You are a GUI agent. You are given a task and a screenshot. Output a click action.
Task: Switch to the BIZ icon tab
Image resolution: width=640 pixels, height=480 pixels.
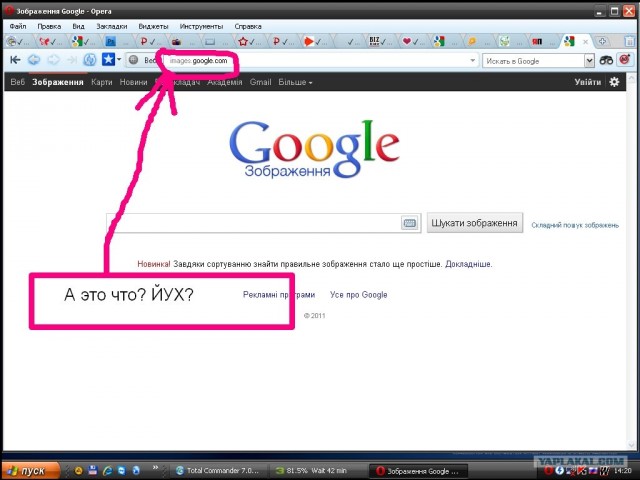coord(379,41)
